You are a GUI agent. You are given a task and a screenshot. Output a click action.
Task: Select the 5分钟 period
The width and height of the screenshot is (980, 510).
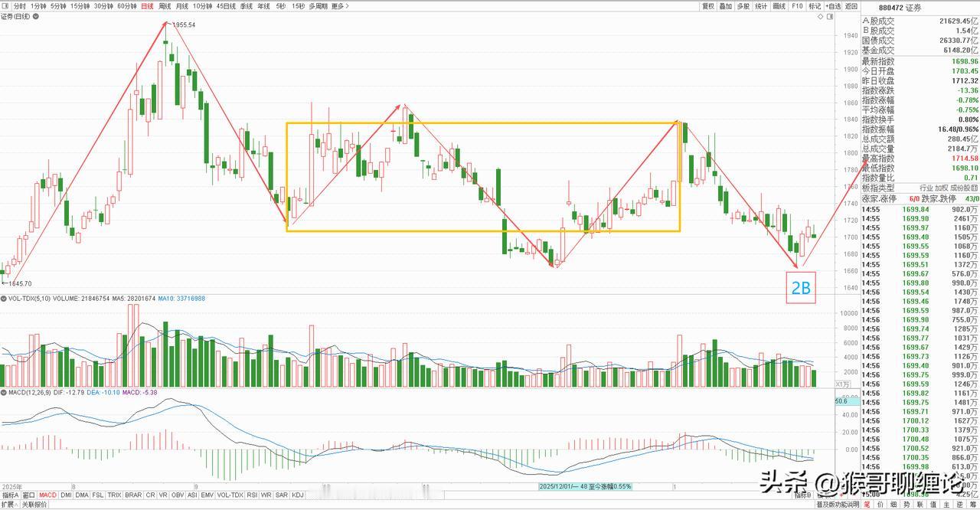(59, 5)
